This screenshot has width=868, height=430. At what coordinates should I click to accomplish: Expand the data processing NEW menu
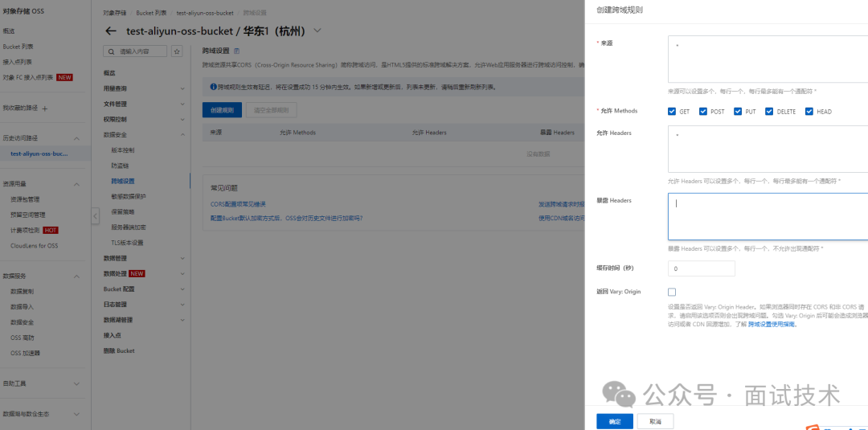182,273
